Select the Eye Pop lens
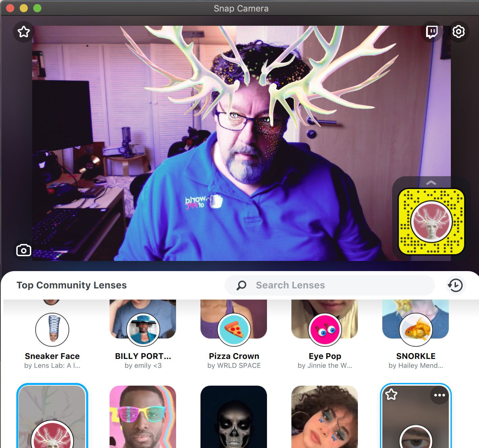The width and height of the screenshot is (479, 448). [x=325, y=329]
